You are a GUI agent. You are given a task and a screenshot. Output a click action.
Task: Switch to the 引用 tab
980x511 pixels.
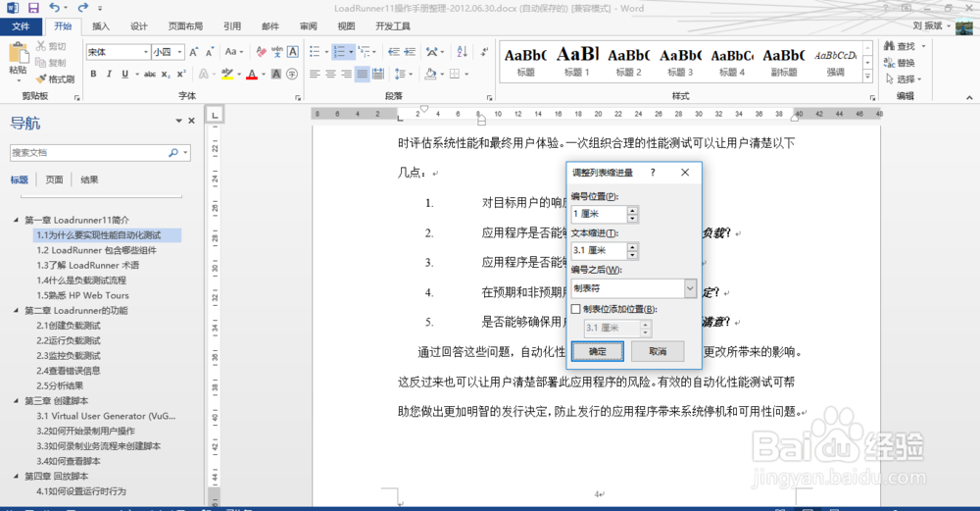pyautogui.click(x=232, y=26)
